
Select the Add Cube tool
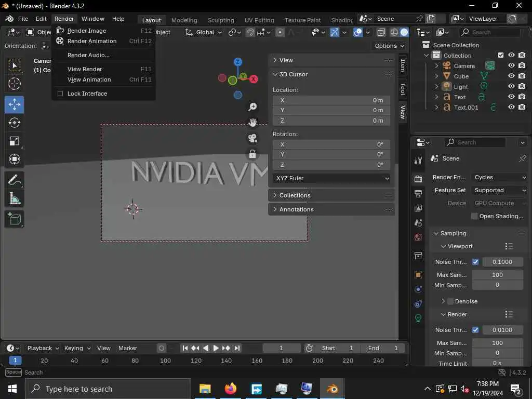14,219
